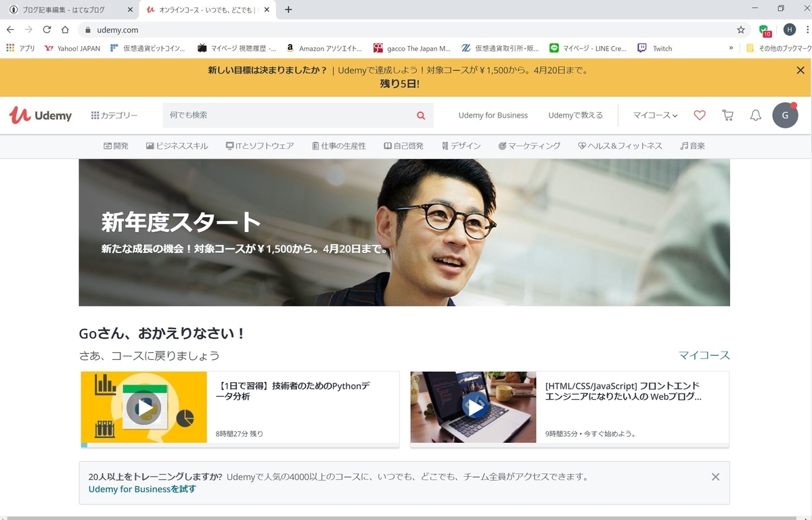This screenshot has width=812, height=520.
Task: Open Udemyで教える link
Action: coord(575,116)
